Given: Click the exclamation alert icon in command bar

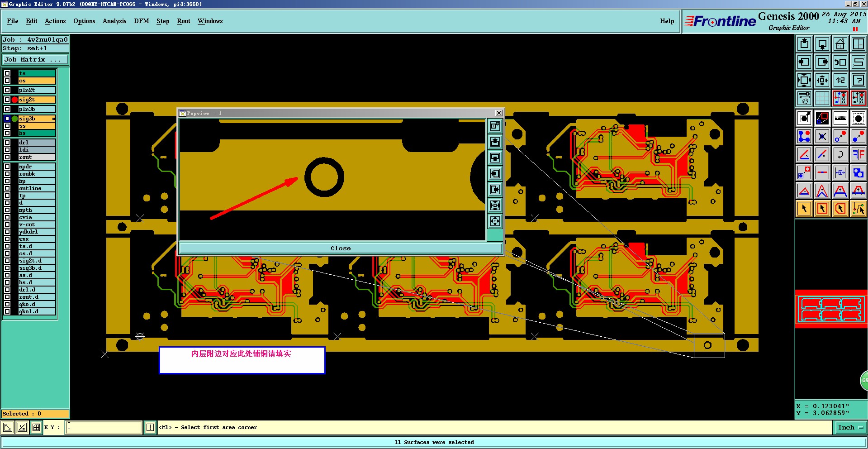Looking at the screenshot, I should (150, 427).
